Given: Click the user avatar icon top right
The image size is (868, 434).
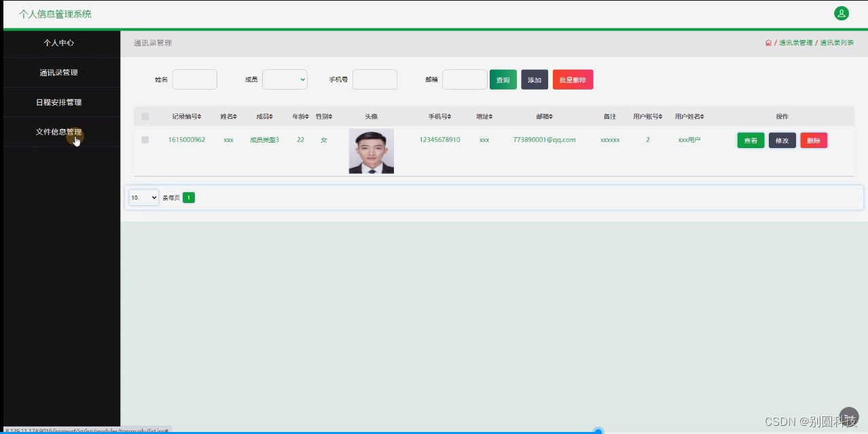Looking at the screenshot, I should coord(842,13).
